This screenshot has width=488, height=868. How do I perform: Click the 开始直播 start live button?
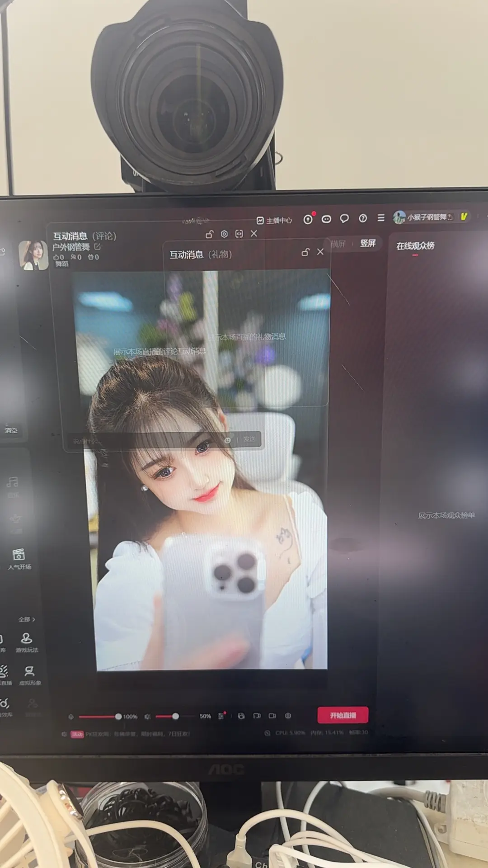(x=343, y=715)
